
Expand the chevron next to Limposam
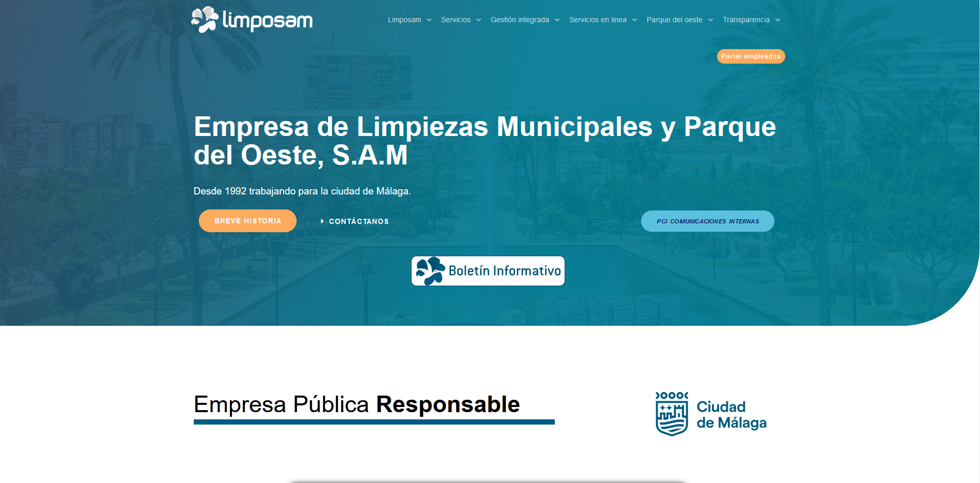429,20
